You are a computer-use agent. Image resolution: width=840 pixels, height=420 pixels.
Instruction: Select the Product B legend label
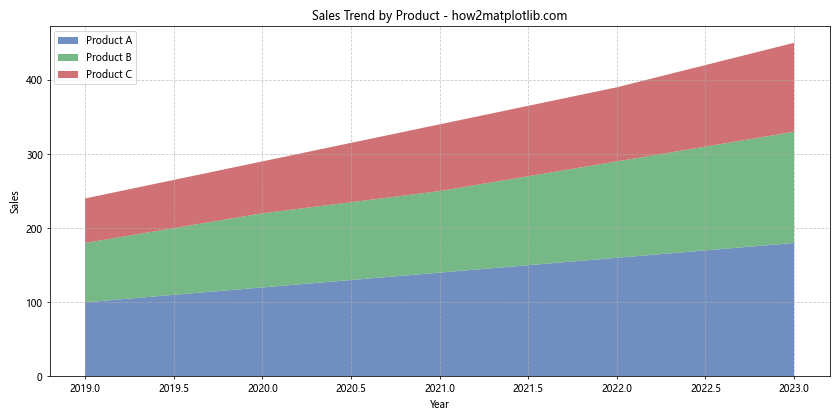pos(109,57)
